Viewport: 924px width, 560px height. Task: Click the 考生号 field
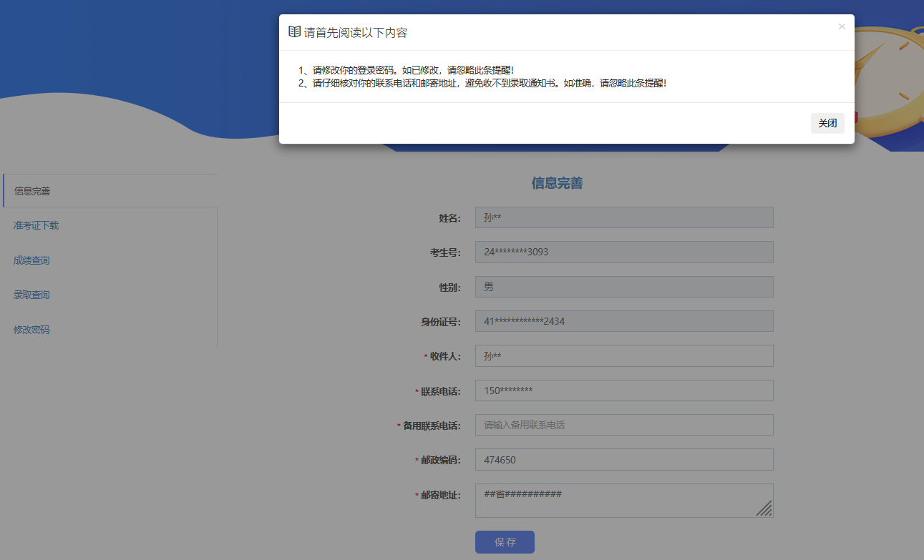[x=623, y=252]
